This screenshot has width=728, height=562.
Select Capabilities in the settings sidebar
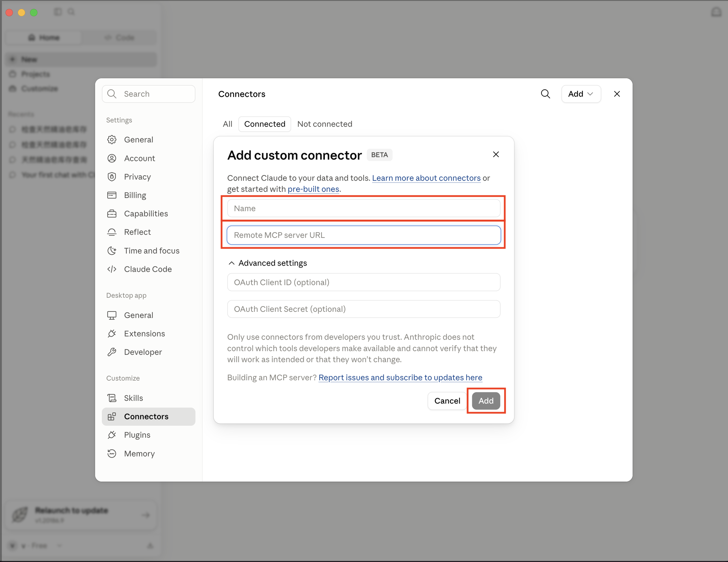pos(148,213)
